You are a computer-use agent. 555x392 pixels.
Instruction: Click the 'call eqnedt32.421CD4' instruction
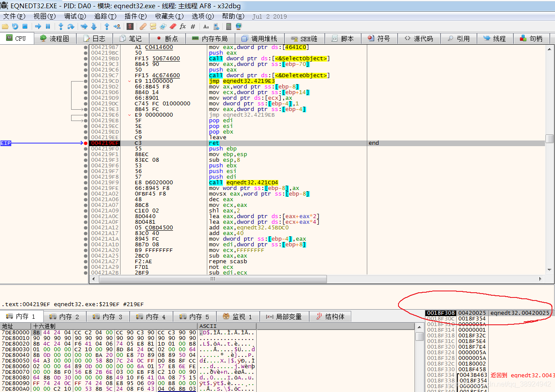pyautogui.click(x=244, y=183)
